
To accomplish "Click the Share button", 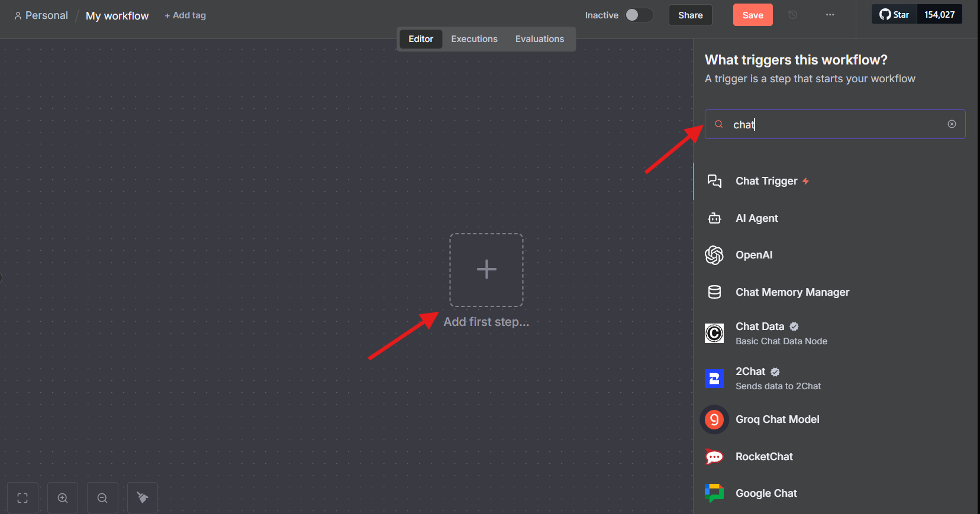I will (691, 15).
